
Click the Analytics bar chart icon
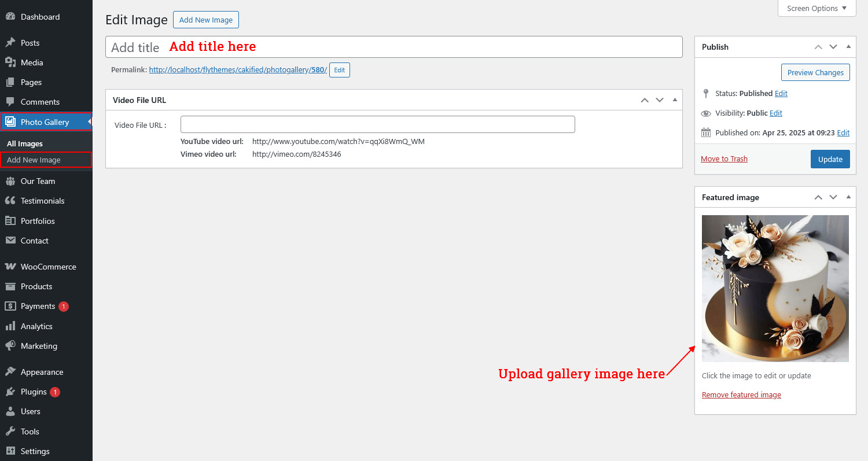point(10,326)
